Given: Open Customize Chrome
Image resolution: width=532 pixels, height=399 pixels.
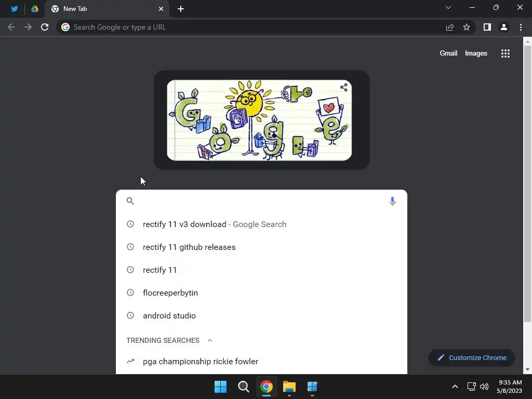Looking at the screenshot, I should 472,357.
